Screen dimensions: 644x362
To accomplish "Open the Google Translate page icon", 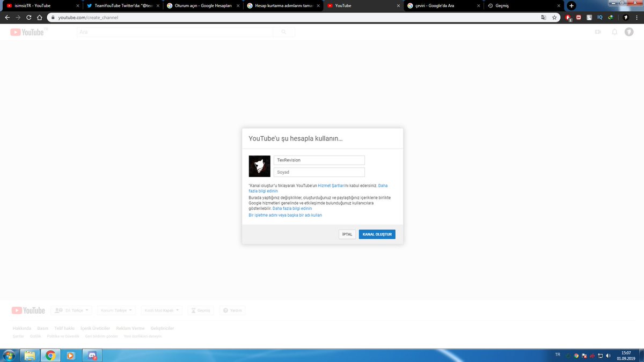I will pyautogui.click(x=544, y=17).
